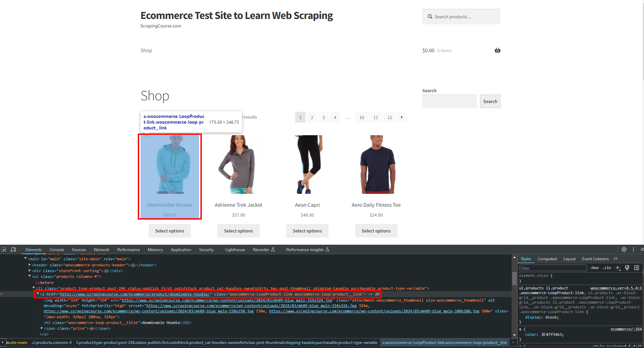Toggle the .cls class editor
644x348 pixels.
(607, 268)
